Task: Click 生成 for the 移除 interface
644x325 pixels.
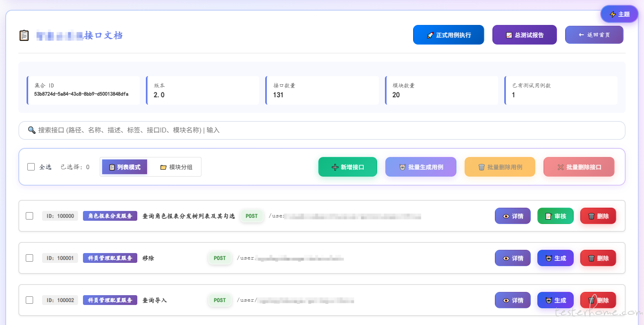Action: pos(555,258)
